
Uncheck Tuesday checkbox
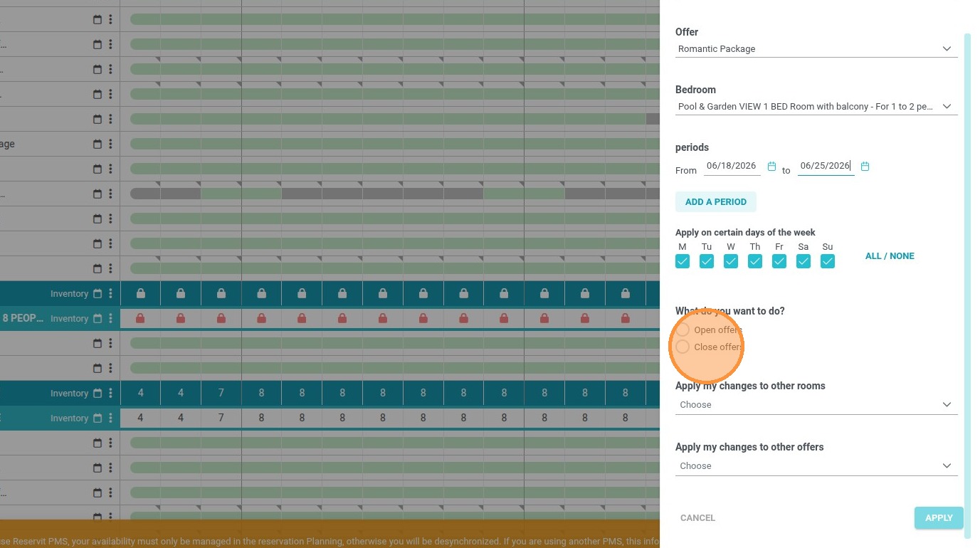(x=707, y=261)
